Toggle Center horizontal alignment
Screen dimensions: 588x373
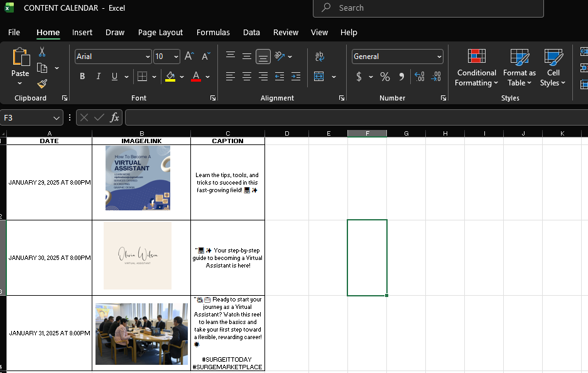pyautogui.click(x=247, y=77)
